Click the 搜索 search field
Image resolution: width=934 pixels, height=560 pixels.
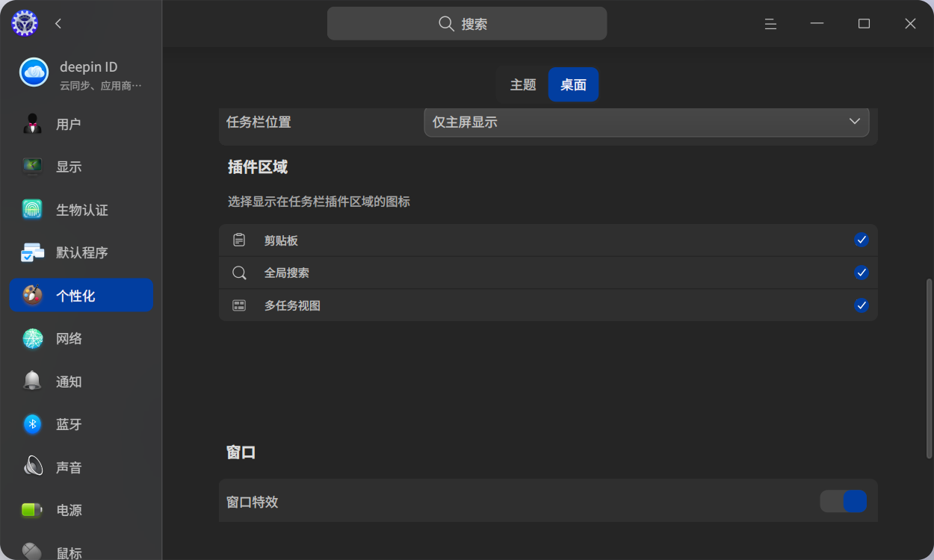(x=467, y=24)
